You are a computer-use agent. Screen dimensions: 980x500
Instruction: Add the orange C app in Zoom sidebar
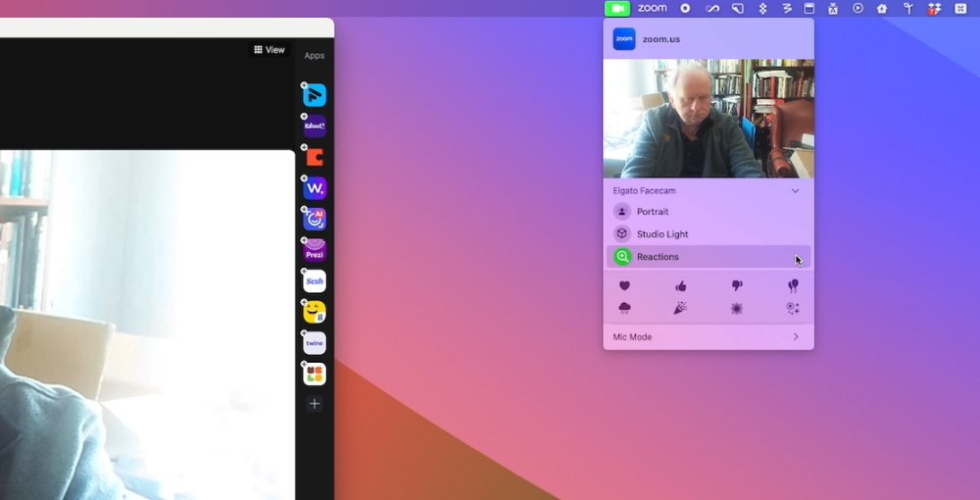tap(315, 157)
